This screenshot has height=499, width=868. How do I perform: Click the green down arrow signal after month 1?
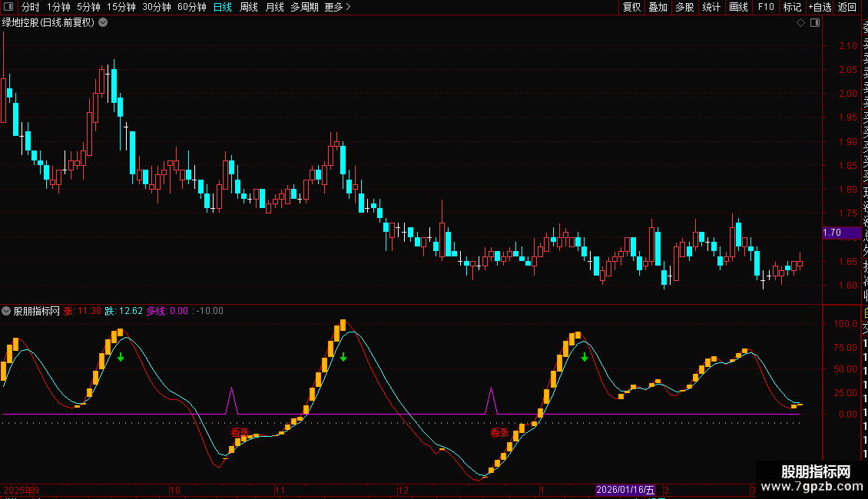coord(585,357)
